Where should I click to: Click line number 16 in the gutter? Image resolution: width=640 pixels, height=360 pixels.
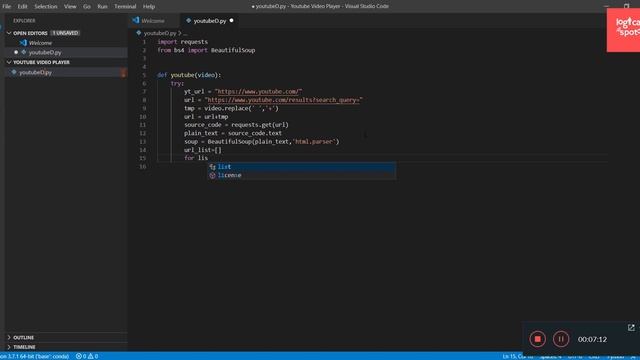click(x=142, y=167)
